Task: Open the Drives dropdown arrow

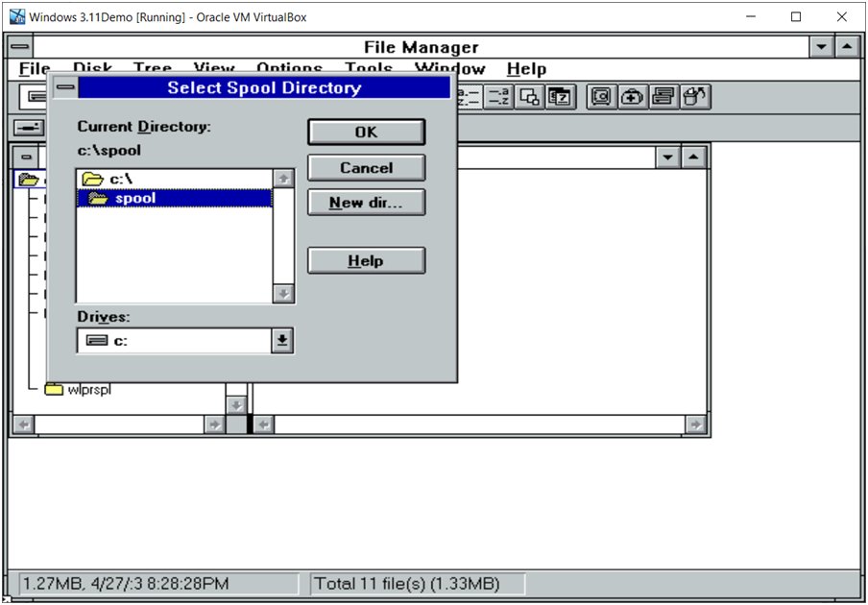Action: [x=282, y=340]
